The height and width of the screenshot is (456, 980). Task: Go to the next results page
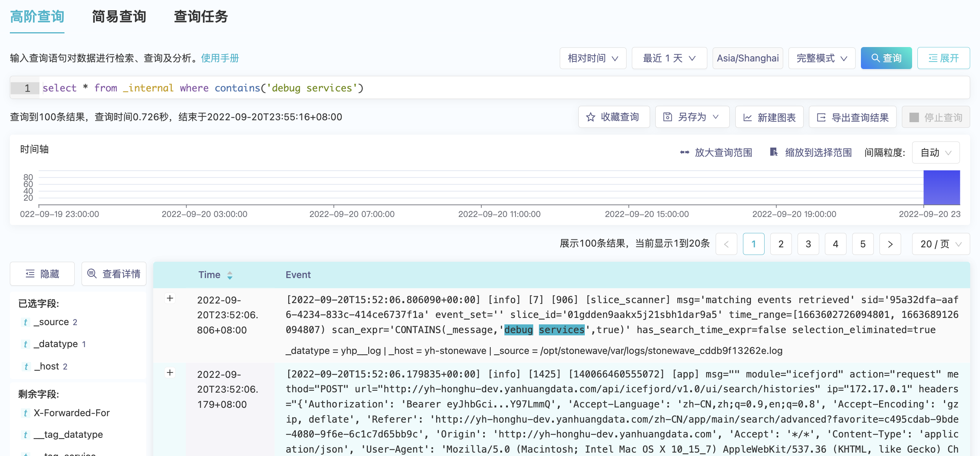[x=890, y=244]
